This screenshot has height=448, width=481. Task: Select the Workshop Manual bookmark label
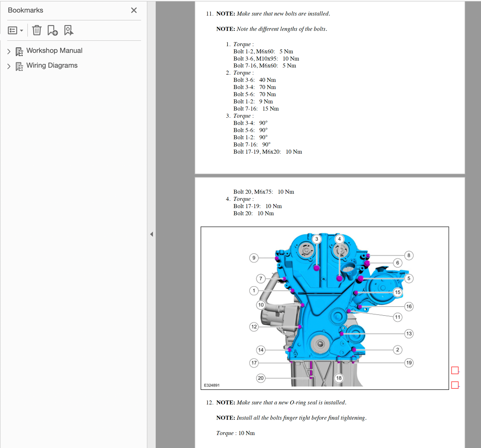point(54,51)
